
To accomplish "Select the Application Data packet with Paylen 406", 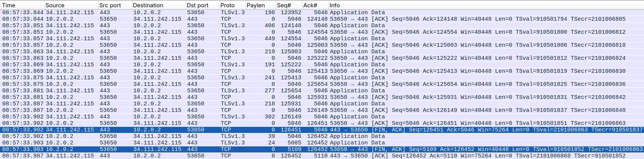I will [x=322, y=25].
